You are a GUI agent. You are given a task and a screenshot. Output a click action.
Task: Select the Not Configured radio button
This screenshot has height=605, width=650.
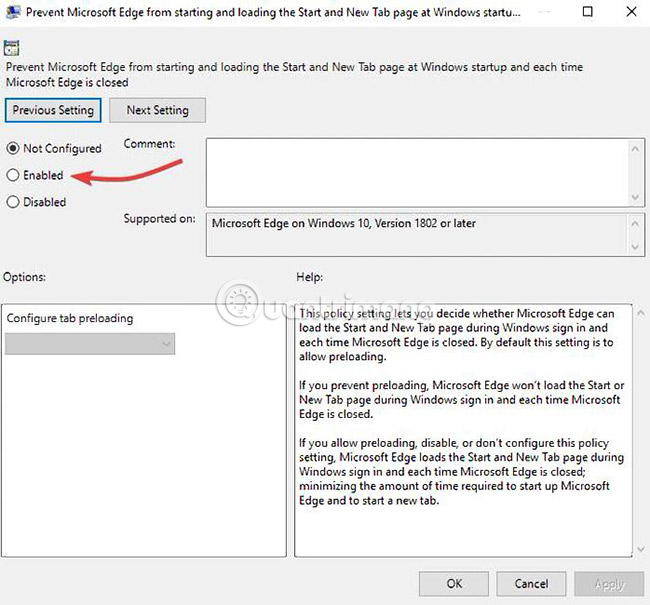(13, 148)
